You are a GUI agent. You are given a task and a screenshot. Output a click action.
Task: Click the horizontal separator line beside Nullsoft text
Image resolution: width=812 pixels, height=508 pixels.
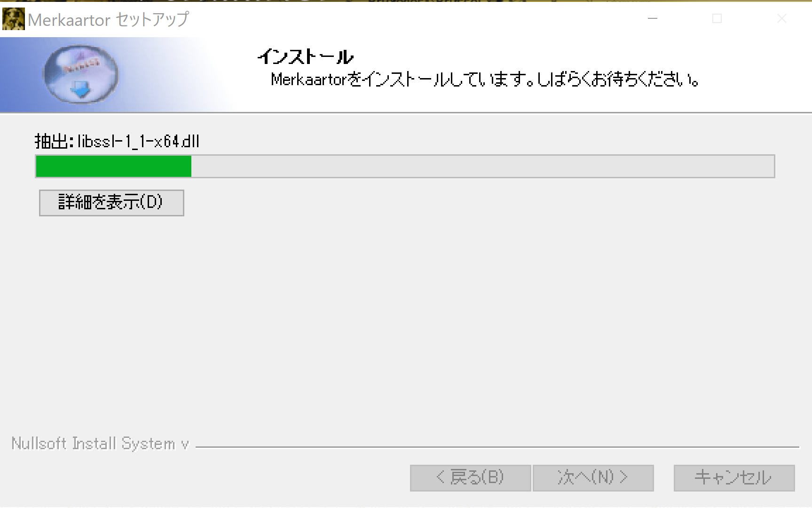[497, 447]
